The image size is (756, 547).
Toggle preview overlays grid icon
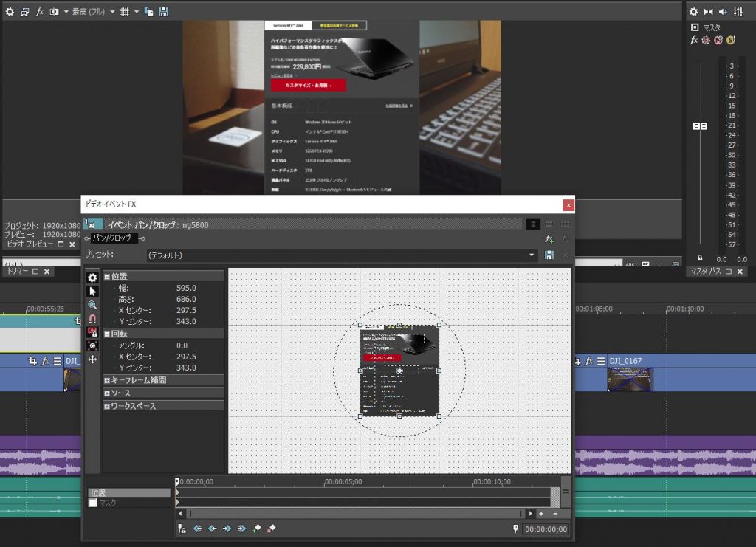[124, 12]
